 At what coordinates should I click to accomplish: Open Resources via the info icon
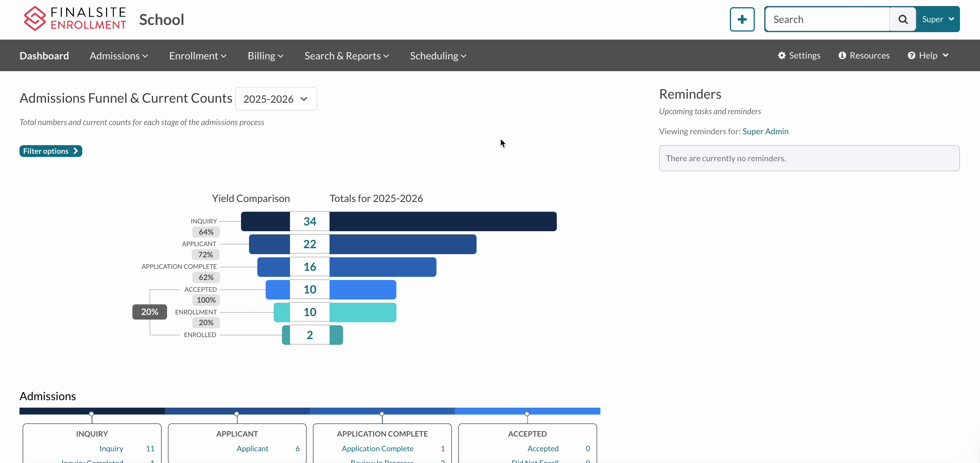click(x=842, y=56)
